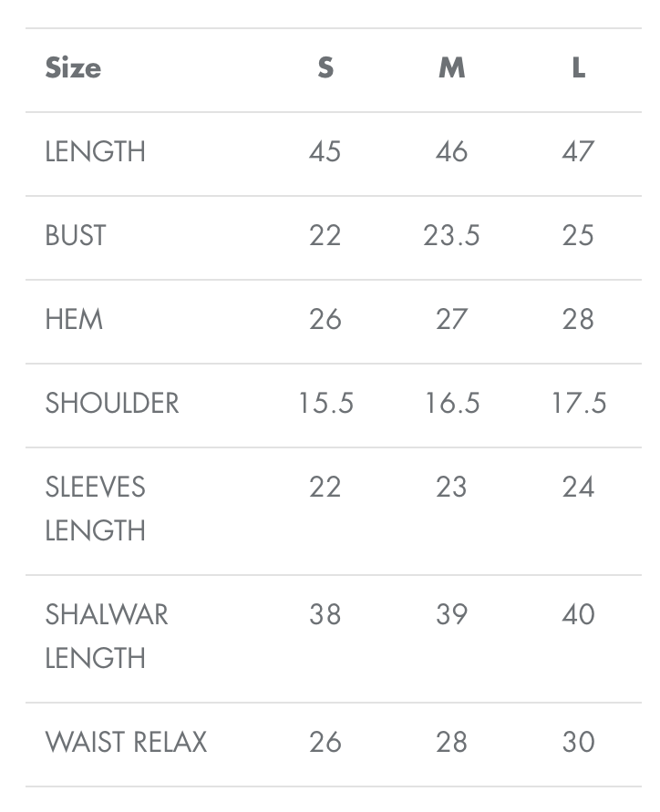Click waist relax value 30

pos(578,742)
